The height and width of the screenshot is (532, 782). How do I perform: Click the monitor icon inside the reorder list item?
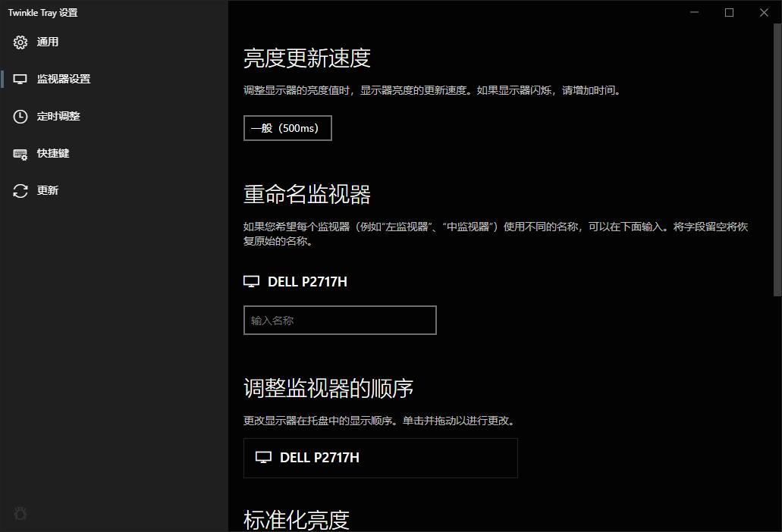point(263,457)
